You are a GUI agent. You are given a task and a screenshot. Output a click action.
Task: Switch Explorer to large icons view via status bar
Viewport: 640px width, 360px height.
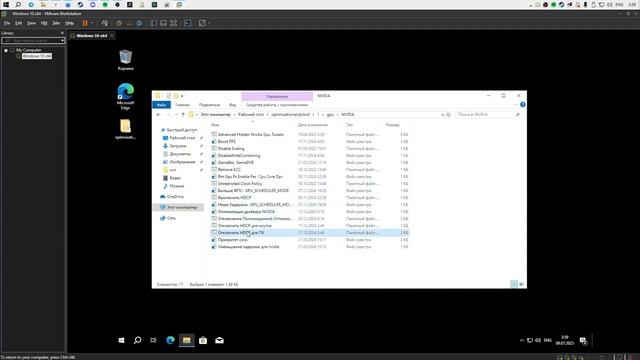522,284
